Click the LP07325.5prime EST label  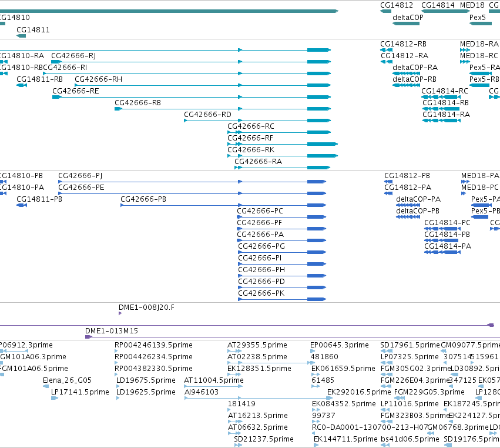pyautogui.click(x=410, y=357)
